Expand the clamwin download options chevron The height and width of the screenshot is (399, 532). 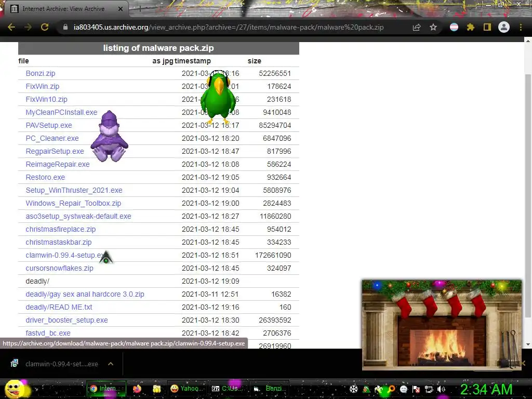click(x=111, y=364)
